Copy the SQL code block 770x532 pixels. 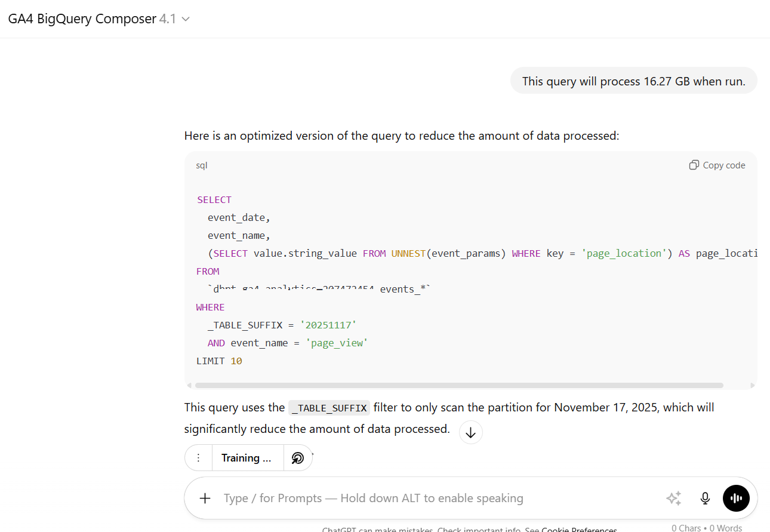click(x=717, y=165)
